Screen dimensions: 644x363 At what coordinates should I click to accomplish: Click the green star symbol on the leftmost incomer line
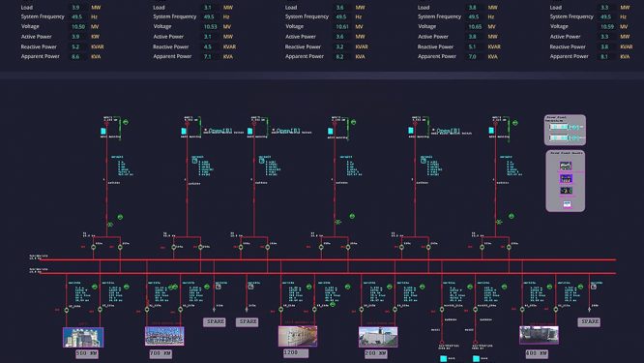110,225
